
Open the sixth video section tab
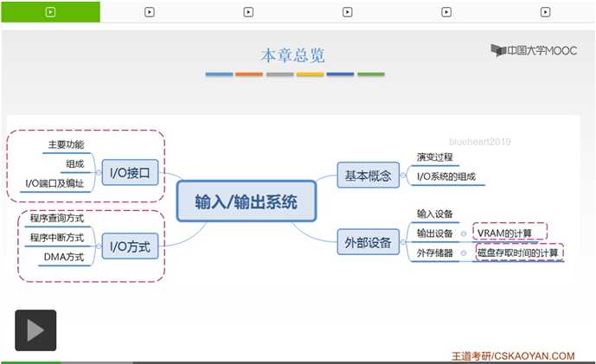tap(545, 12)
